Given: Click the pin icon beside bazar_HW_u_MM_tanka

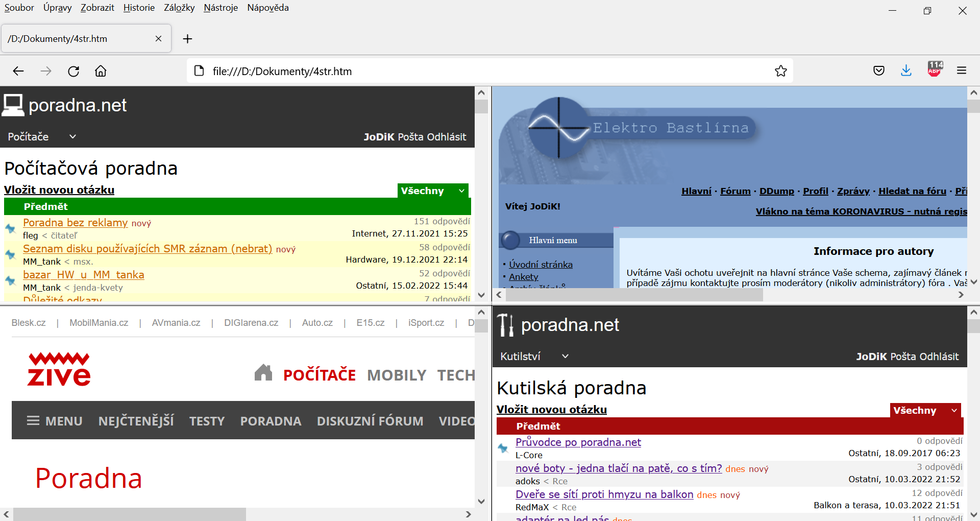Looking at the screenshot, I should tap(10, 280).
